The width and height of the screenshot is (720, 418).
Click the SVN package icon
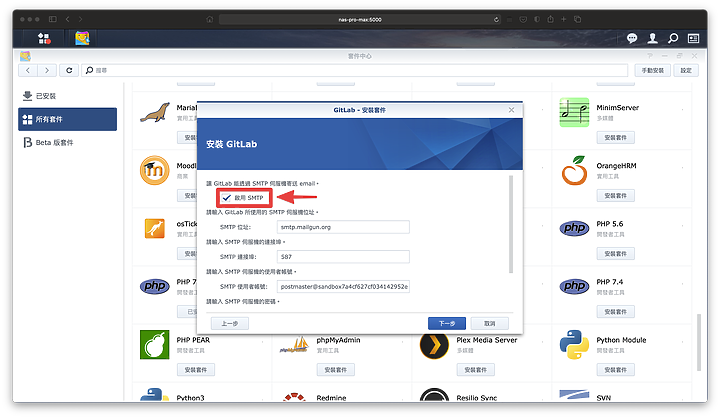[574, 395]
